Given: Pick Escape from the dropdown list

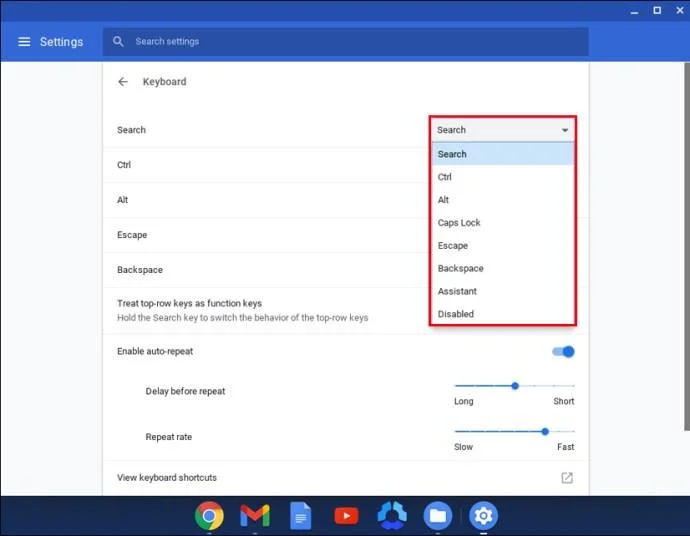Looking at the screenshot, I should (x=503, y=246).
